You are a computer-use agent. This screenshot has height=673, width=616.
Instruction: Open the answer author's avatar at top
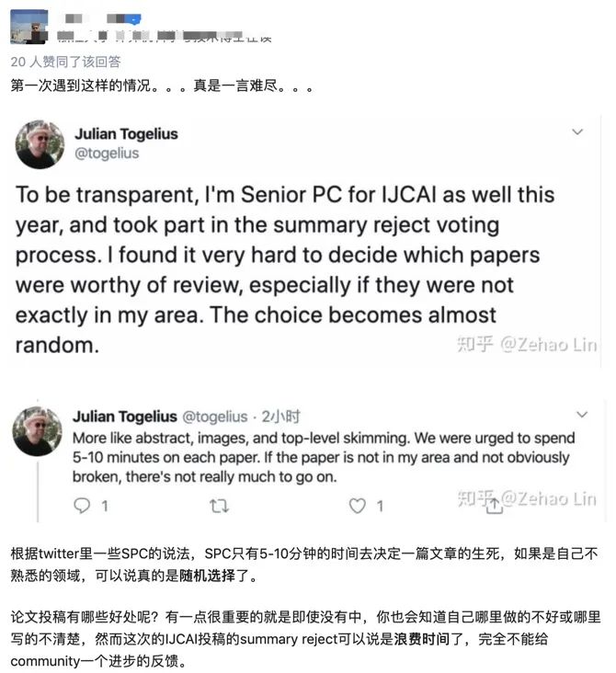pyautogui.click(x=29, y=27)
